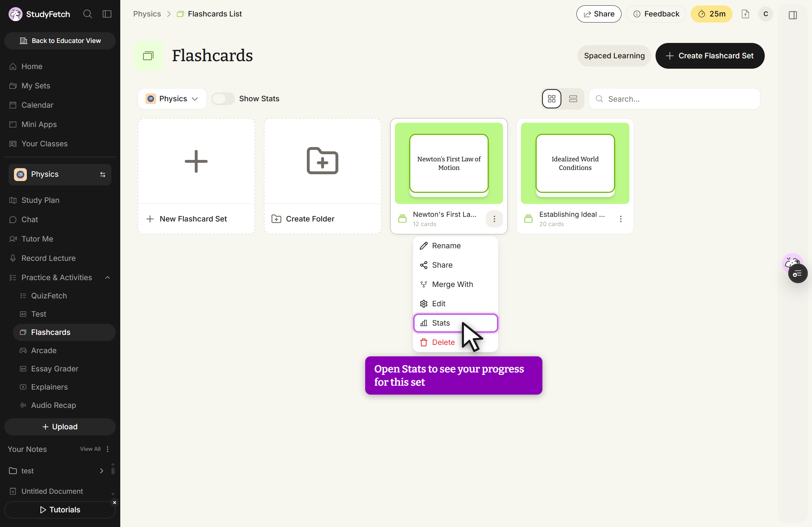Choose Edit from the context menu
812x527 pixels.
pos(455,304)
